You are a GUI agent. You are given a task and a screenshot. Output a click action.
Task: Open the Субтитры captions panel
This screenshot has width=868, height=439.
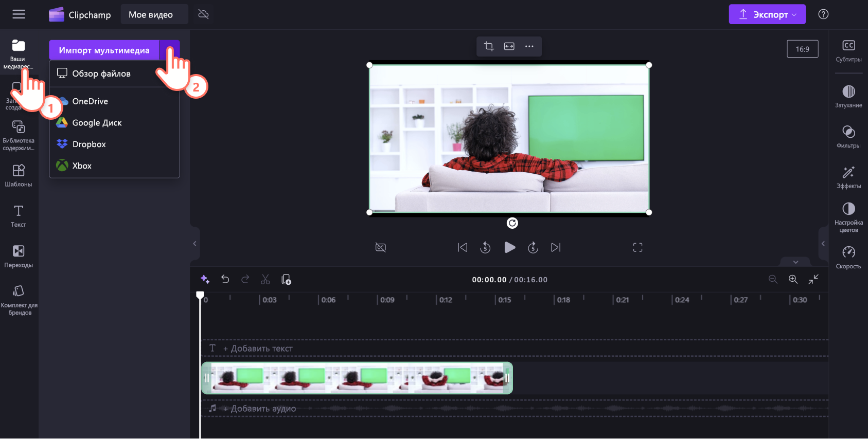pos(848,51)
